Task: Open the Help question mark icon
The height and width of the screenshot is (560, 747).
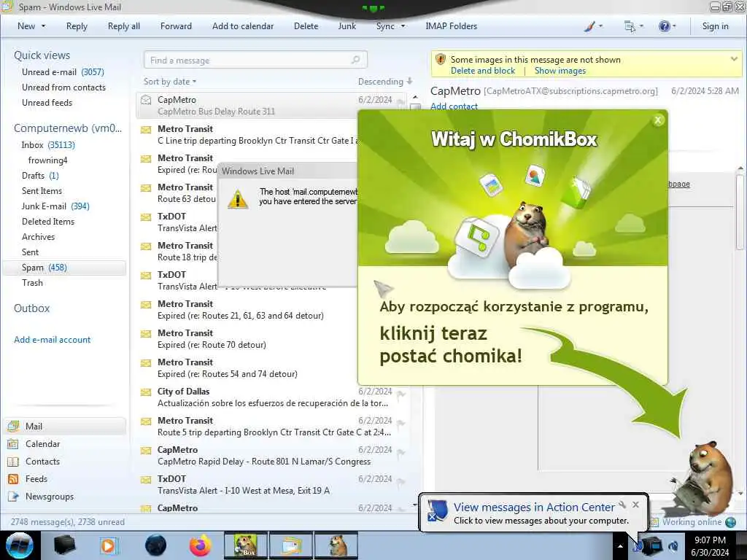Action: click(664, 26)
